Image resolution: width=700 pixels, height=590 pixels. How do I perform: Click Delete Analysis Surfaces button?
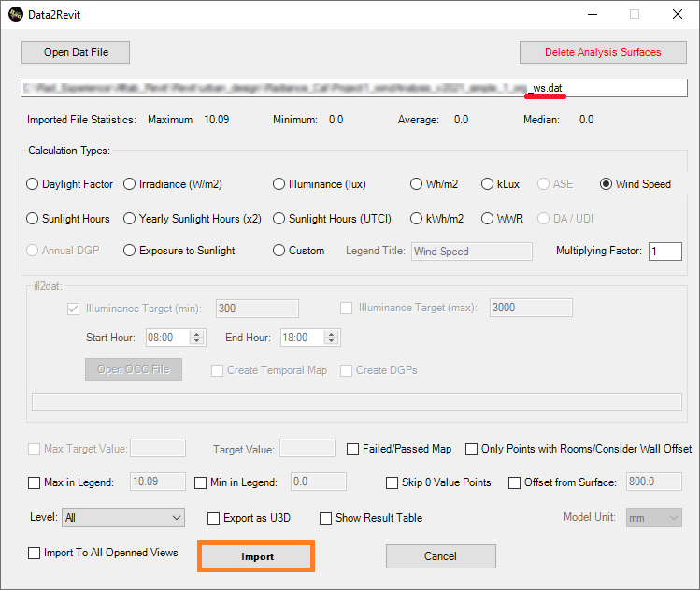tap(603, 52)
